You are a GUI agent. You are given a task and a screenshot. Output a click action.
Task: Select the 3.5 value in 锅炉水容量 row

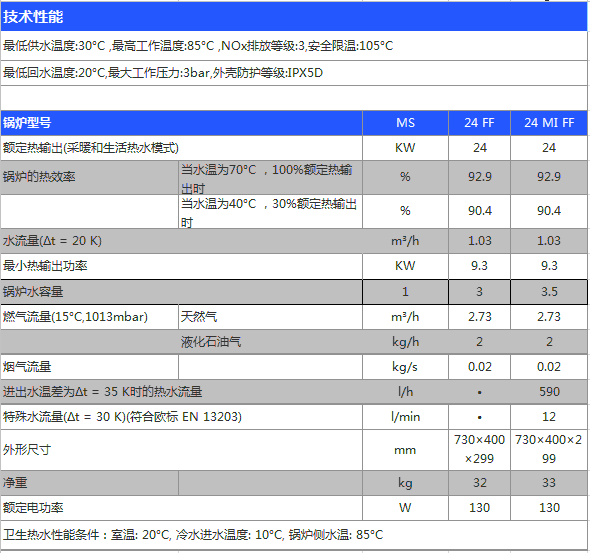(549, 292)
